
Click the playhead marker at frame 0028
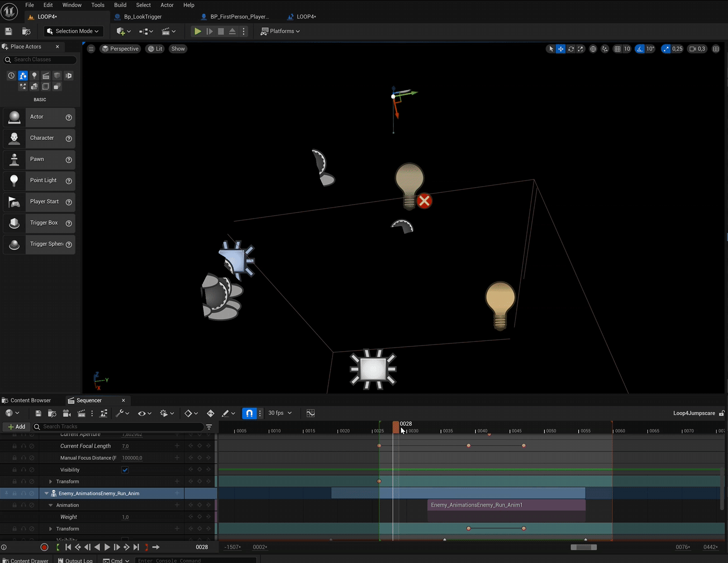(x=396, y=427)
